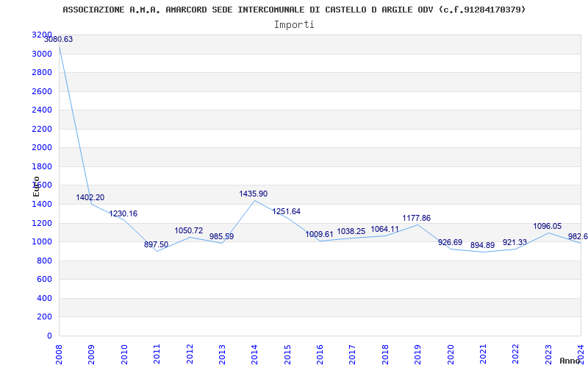
Task: Click the 1435.90 peak label for 2014
Action: (x=254, y=194)
